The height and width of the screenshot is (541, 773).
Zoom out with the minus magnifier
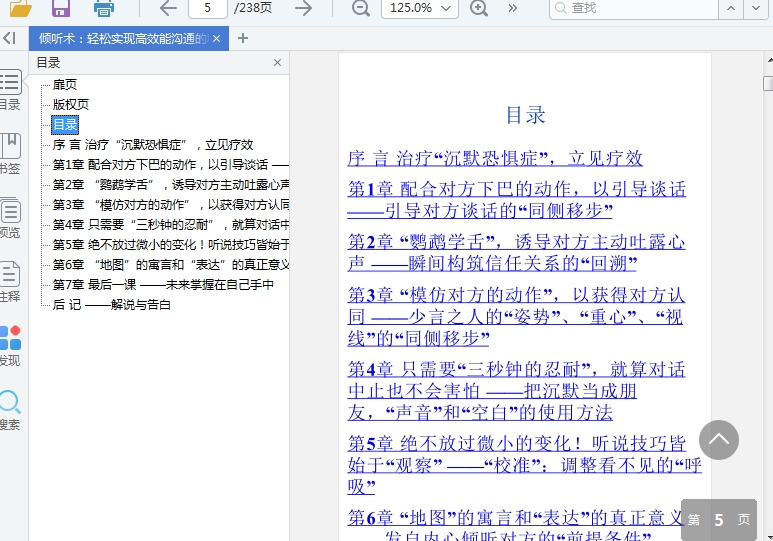(360, 8)
